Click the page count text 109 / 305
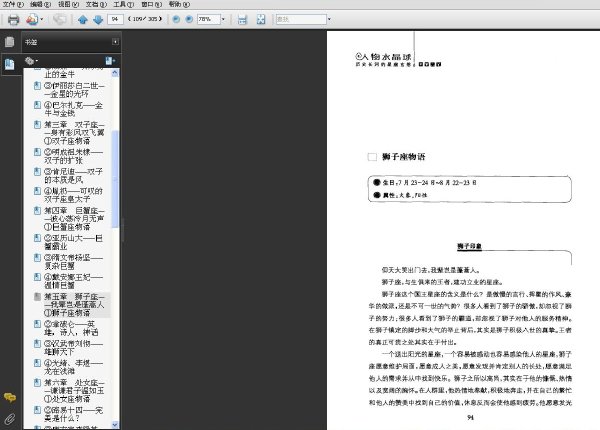 145,19
